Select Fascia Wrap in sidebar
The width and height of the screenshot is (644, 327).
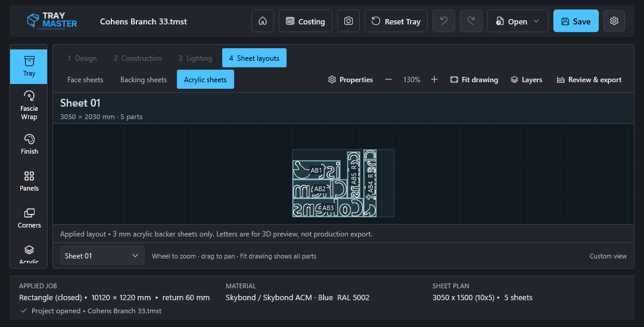click(29, 105)
